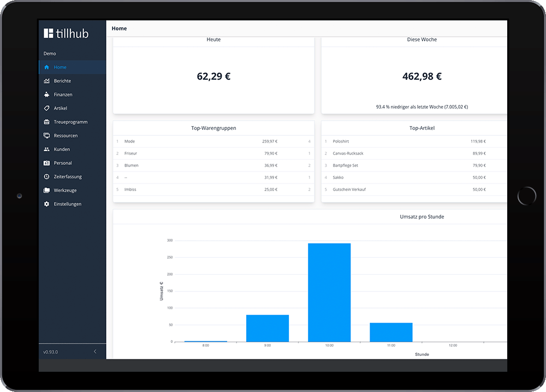Image resolution: width=546 pixels, height=392 pixels.
Task: Click the Home page title in header
Action: pos(119,28)
